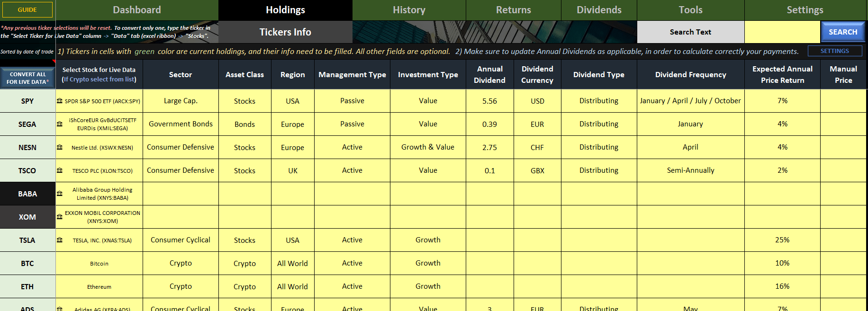
Task: Go to the Returns tab
Action: pos(514,10)
